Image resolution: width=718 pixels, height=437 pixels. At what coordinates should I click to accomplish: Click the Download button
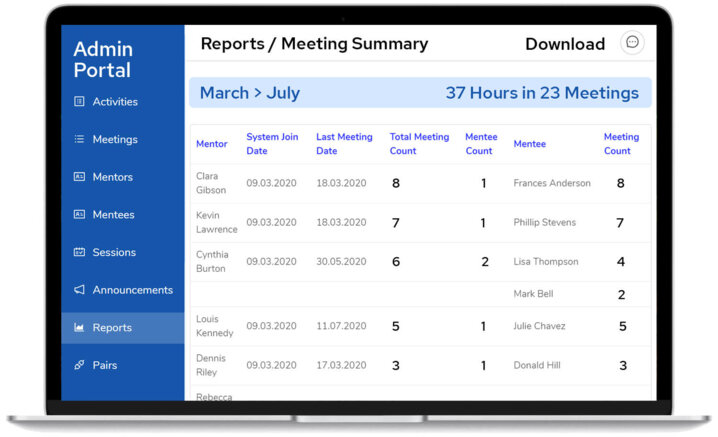coord(565,44)
